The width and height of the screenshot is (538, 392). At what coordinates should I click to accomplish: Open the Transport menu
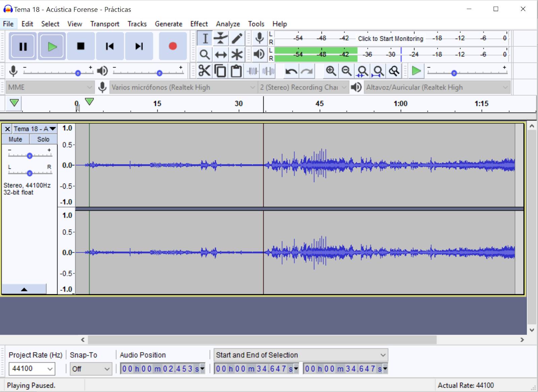(105, 24)
